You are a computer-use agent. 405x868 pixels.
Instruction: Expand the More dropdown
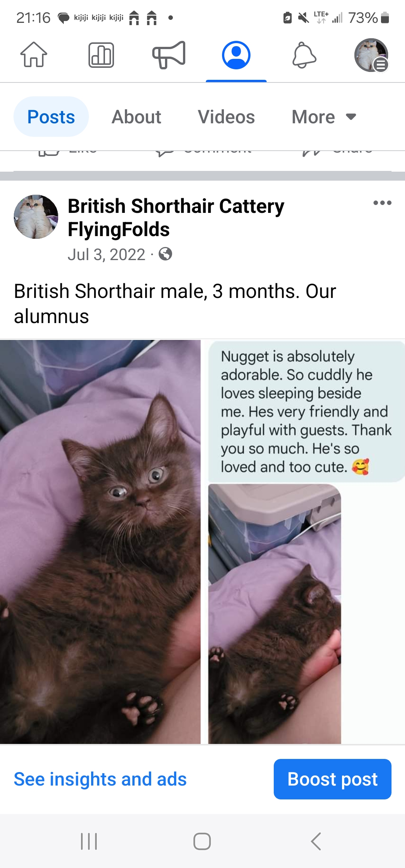coord(324,117)
